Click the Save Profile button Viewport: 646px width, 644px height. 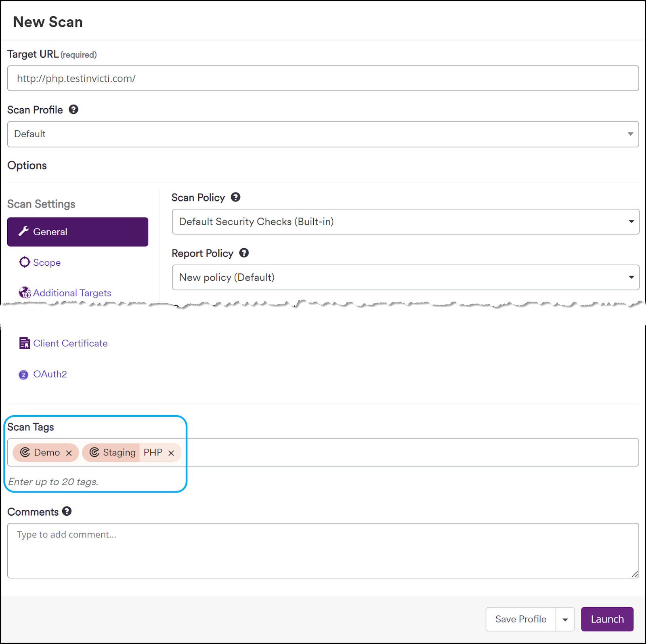(520, 619)
